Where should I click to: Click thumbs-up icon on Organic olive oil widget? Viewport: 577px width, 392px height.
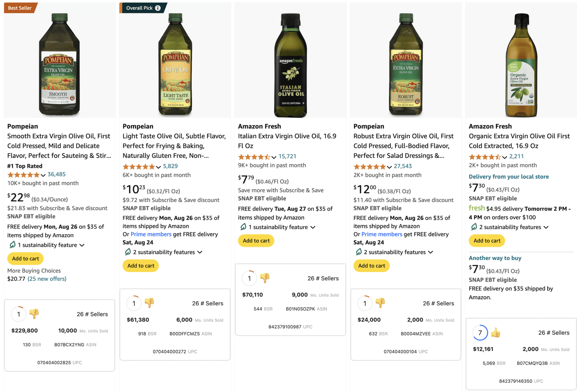coord(495,332)
